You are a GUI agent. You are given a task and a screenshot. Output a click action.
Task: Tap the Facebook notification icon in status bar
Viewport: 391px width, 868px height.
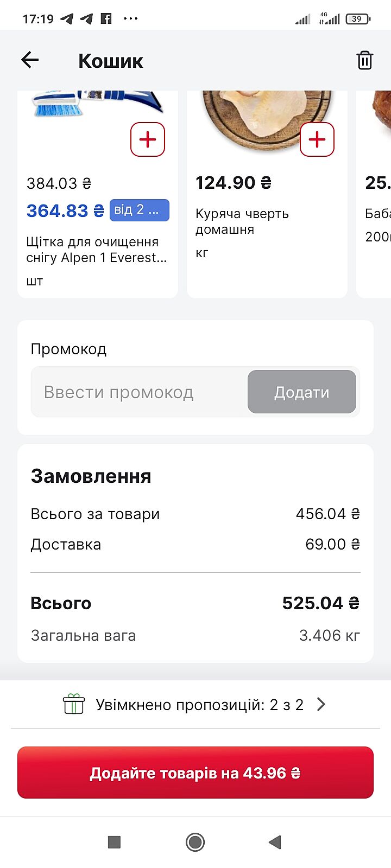coord(106,18)
